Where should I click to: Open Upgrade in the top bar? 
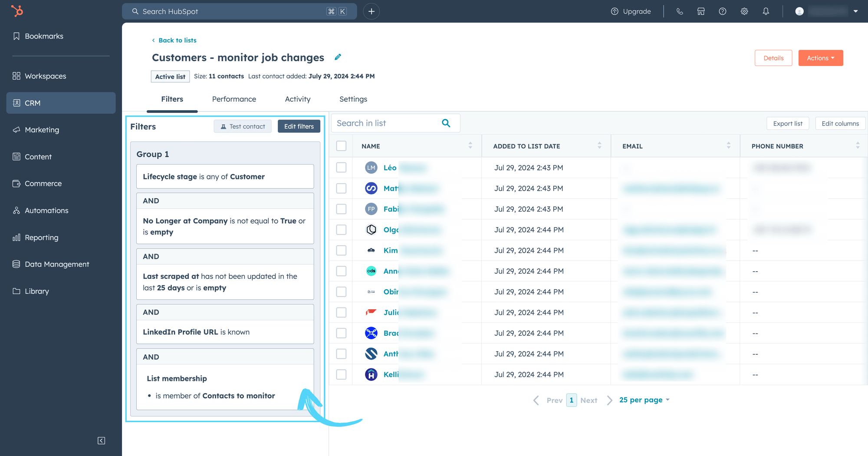point(631,11)
